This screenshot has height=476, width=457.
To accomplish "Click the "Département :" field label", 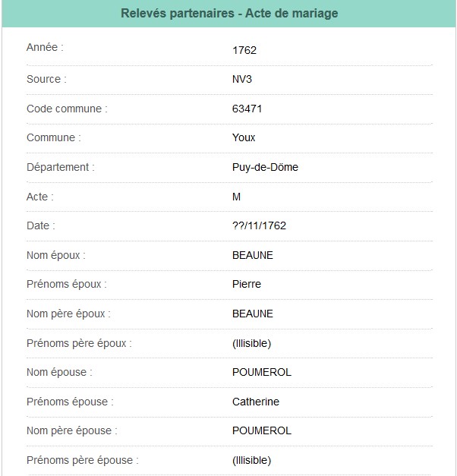I will [x=60, y=167].
